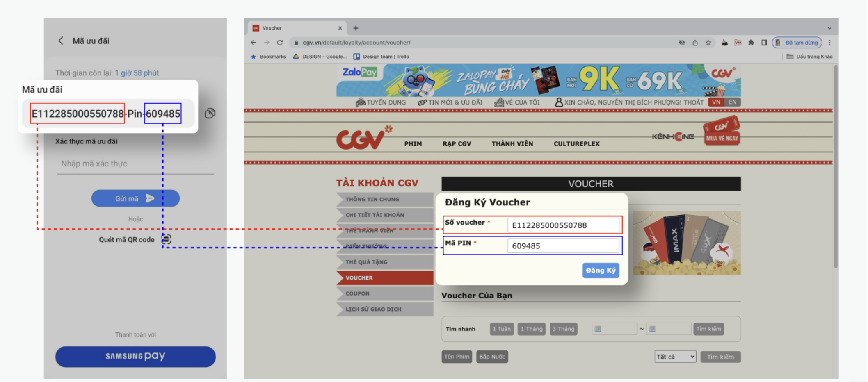Open the PHIM menu
Viewport: 868px width, 382px height.
pyautogui.click(x=413, y=143)
